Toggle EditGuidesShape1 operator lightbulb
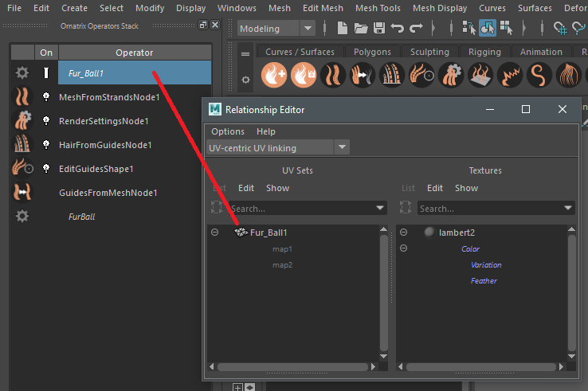588x391 pixels. pyautogui.click(x=45, y=169)
